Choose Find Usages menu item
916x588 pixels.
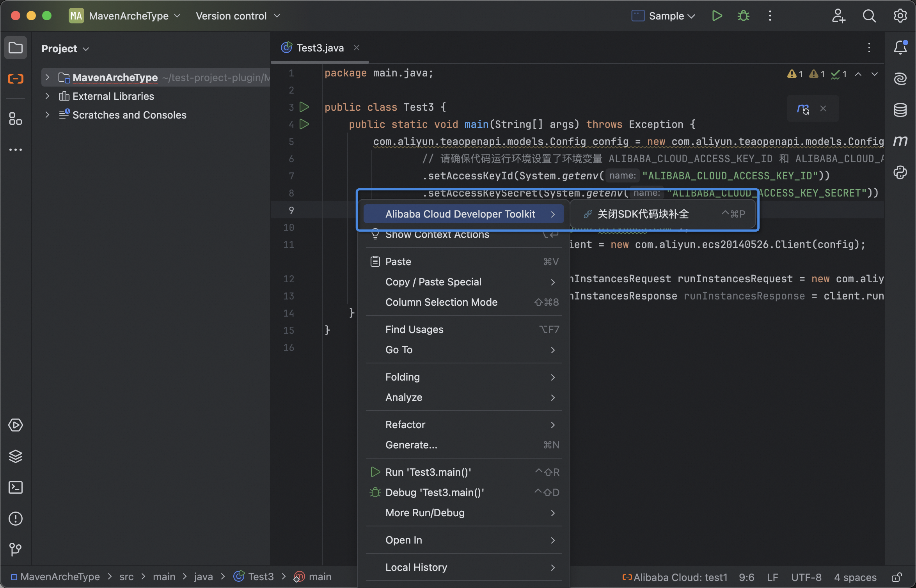463,329
